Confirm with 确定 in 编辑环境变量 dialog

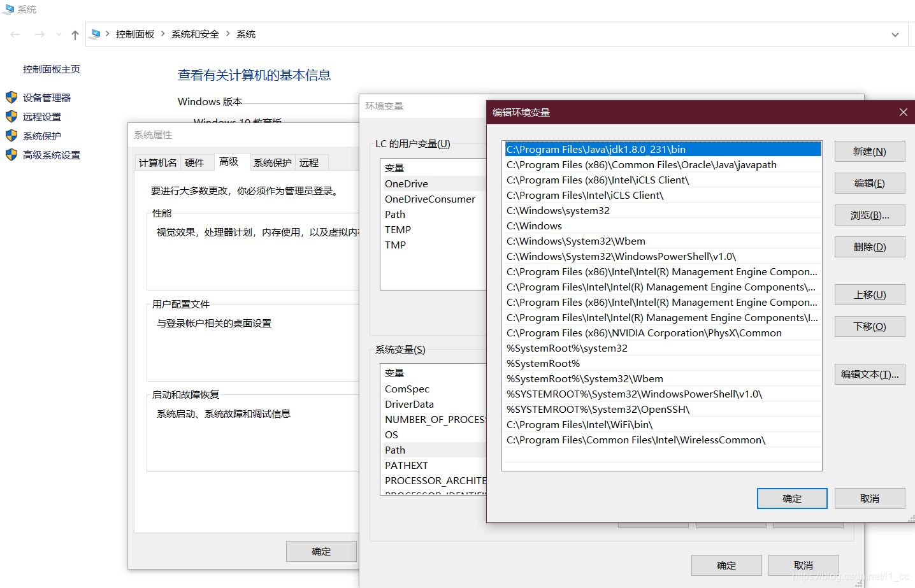(x=792, y=498)
